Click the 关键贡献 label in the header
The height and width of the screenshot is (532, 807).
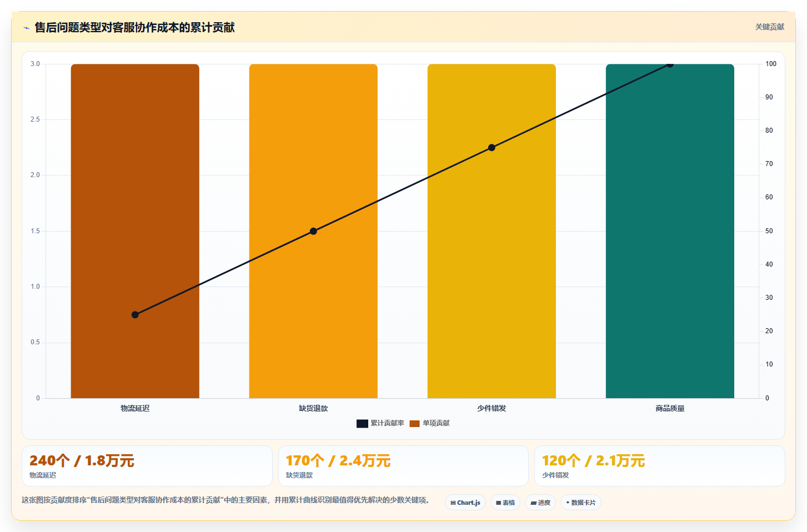tap(769, 27)
